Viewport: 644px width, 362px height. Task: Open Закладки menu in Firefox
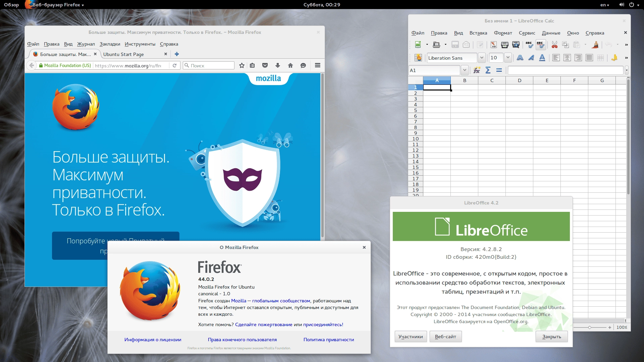110,44
